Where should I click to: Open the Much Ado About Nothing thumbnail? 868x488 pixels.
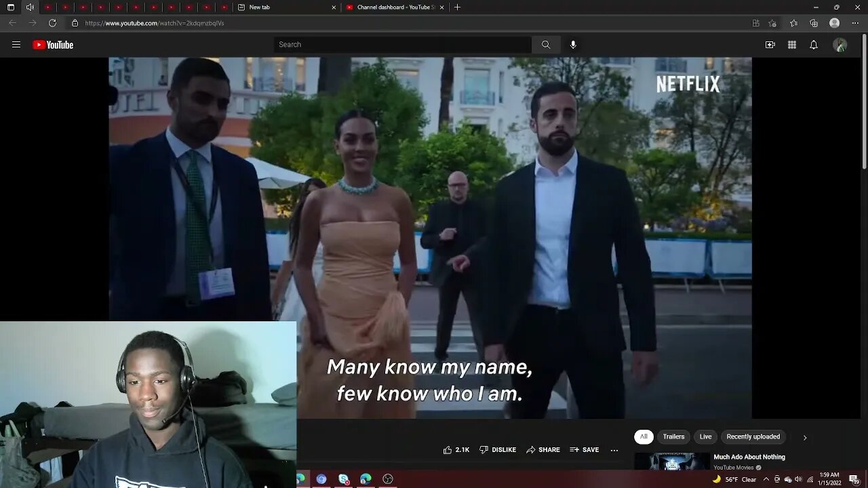coord(672,462)
